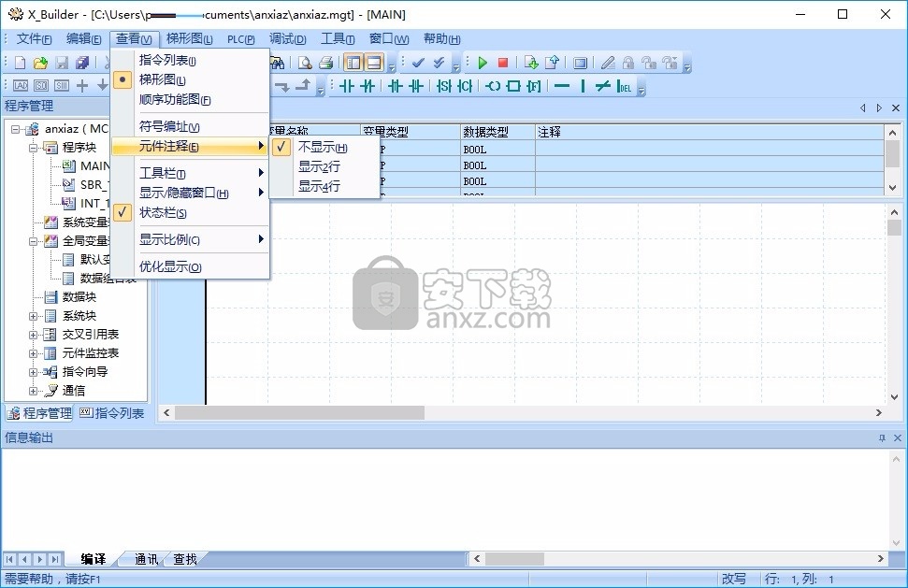Viewport: 908px width, 588px height.
Task: Click the Print preview icon
Action: click(x=305, y=63)
